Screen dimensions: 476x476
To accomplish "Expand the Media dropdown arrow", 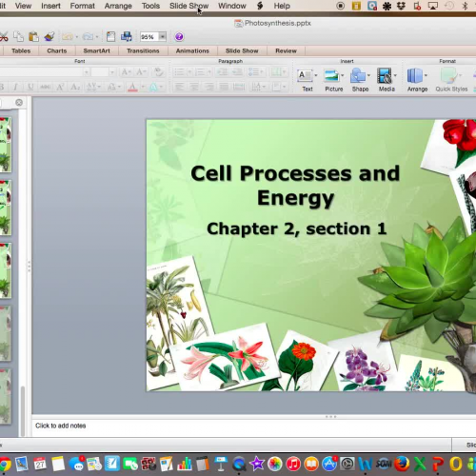I will [x=395, y=75].
